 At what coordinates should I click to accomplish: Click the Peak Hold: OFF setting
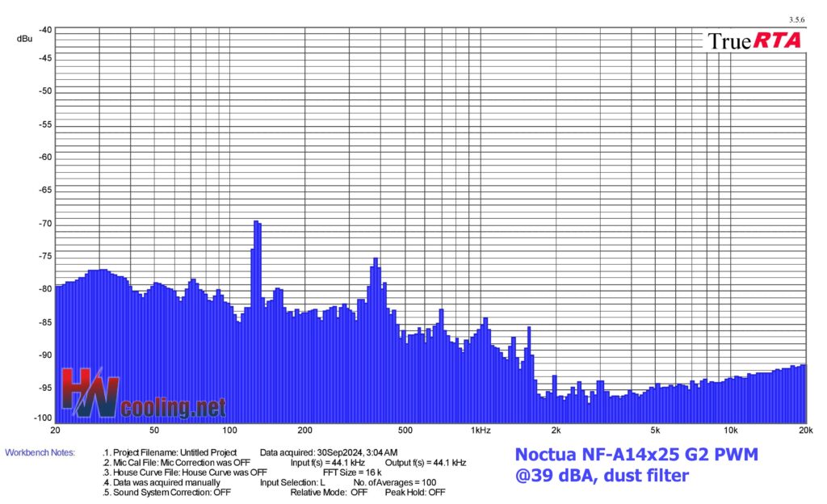[414, 492]
